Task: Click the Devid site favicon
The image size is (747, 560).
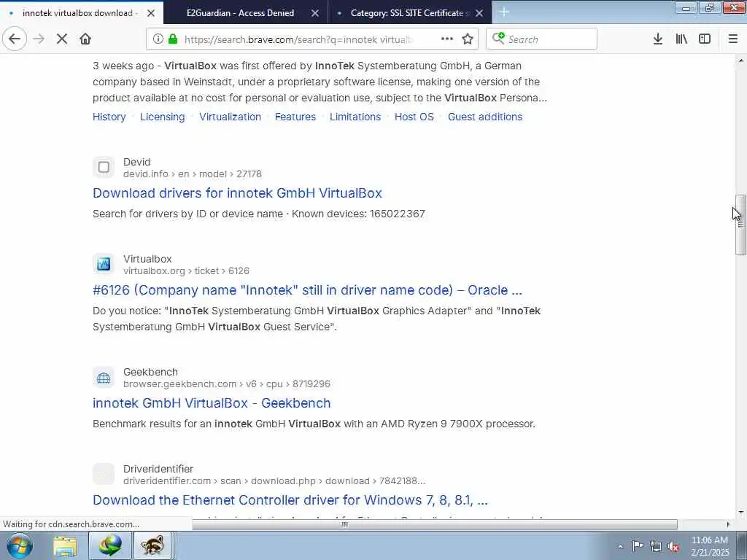Action: click(x=104, y=167)
